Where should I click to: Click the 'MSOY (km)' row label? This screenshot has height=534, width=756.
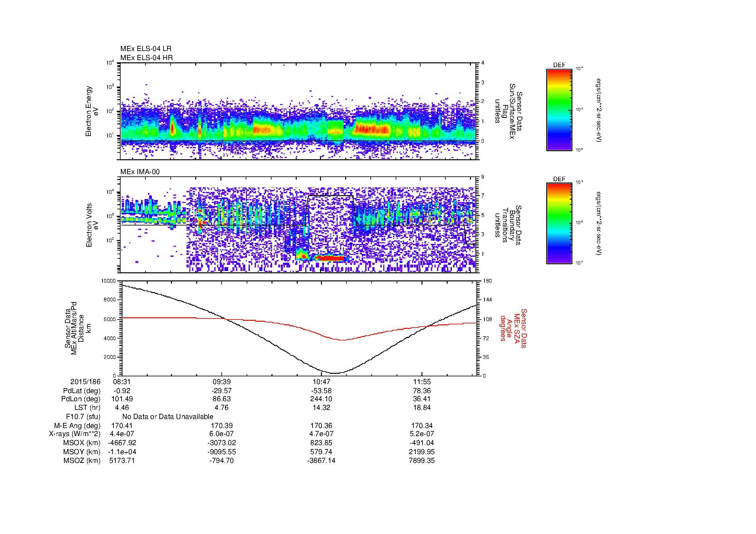82,452
